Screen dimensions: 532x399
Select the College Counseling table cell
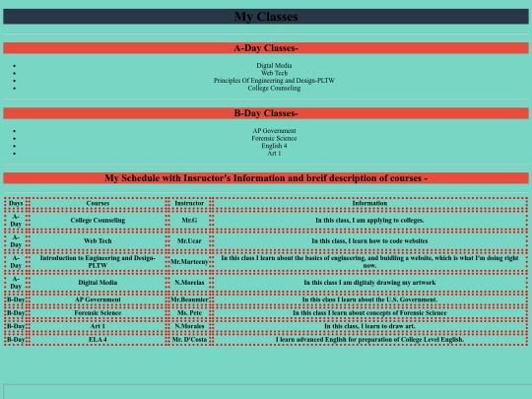(98, 221)
